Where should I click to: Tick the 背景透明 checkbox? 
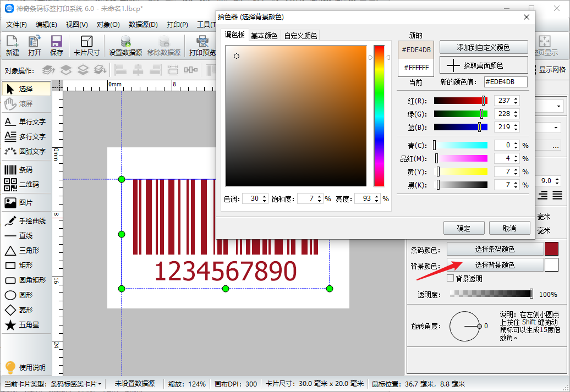tap(450, 278)
